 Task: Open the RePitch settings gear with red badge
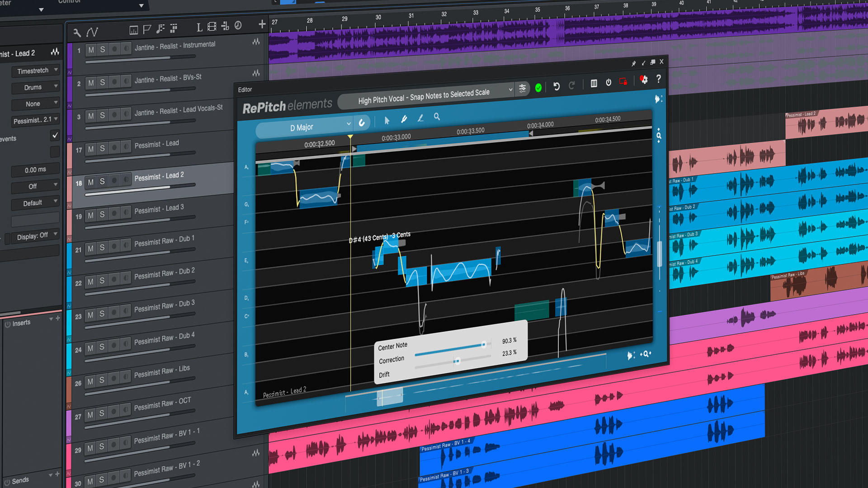click(x=644, y=80)
